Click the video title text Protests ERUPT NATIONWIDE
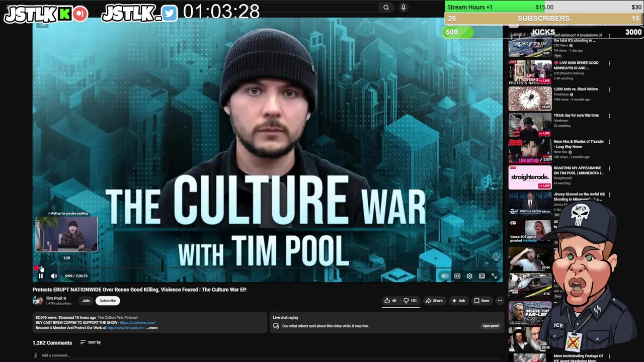Screen dimensions: 644x362 coord(139,290)
